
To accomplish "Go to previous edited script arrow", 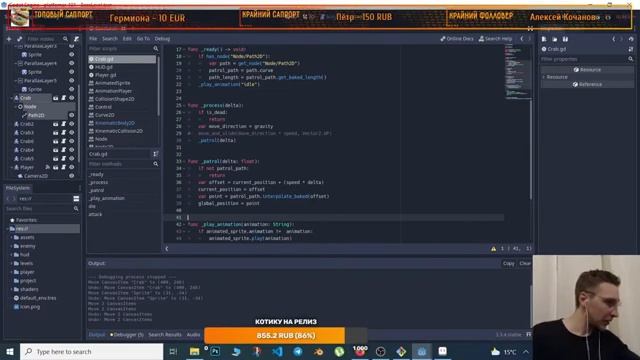I will click(522, 39).
